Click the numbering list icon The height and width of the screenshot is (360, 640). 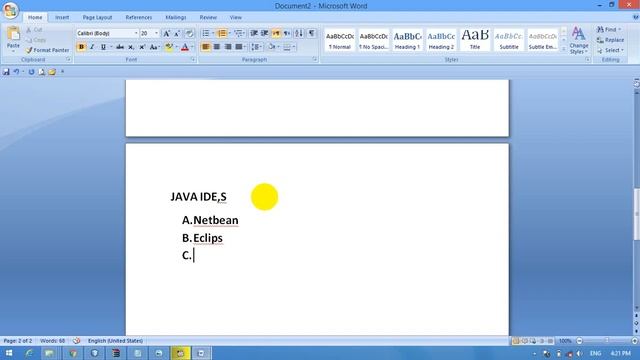pyautogui.click(x=222, y=33)
